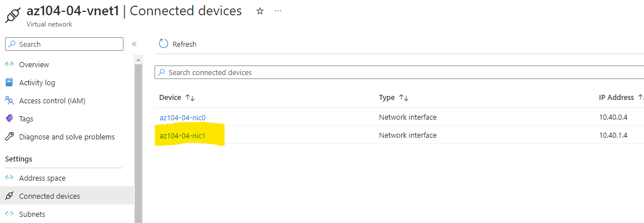Focus the sidebar Search field
The image size is (644, 223).
pyautogui.click(x=64, y=44)
